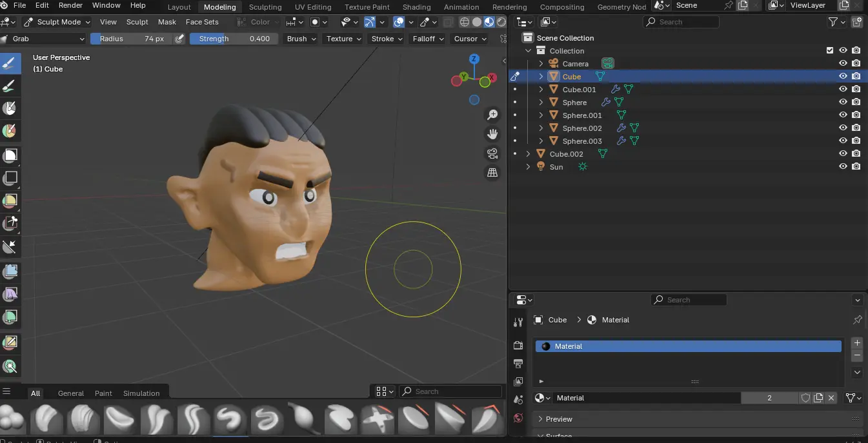Open the Face Sets menu
The height and width of the screenshot is (443, 868).
pos(202,22)
